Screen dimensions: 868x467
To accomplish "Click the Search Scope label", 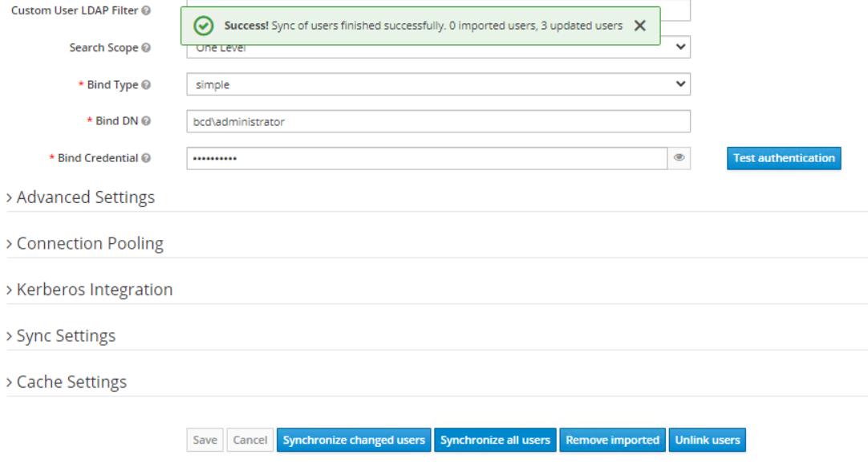I will [x=103, y=47].
